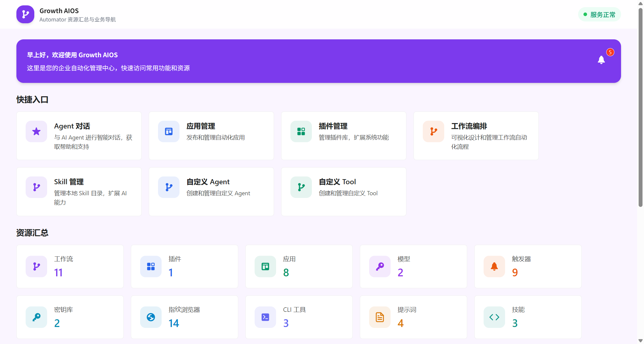The height and width of the screenshot is (344, 644).
Task: Click the 自定义 Tool branch icon
Action: (x=301, y=187)
